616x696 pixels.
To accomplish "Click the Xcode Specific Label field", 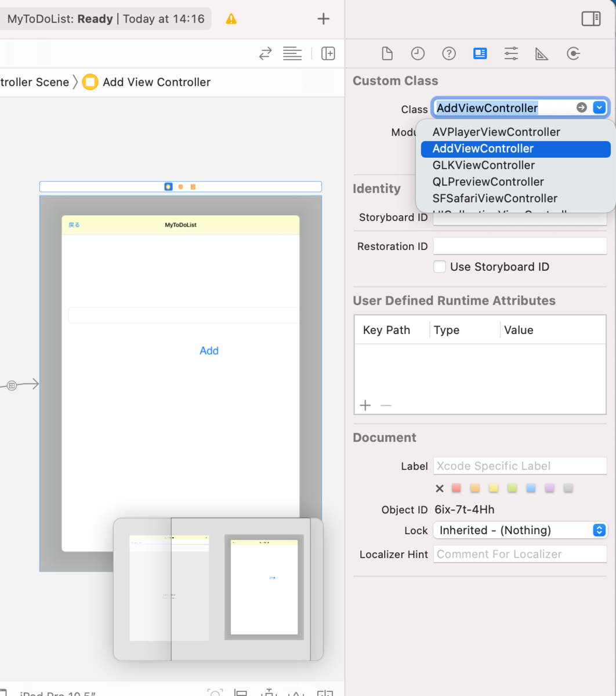I will click(x=520, y=466).
